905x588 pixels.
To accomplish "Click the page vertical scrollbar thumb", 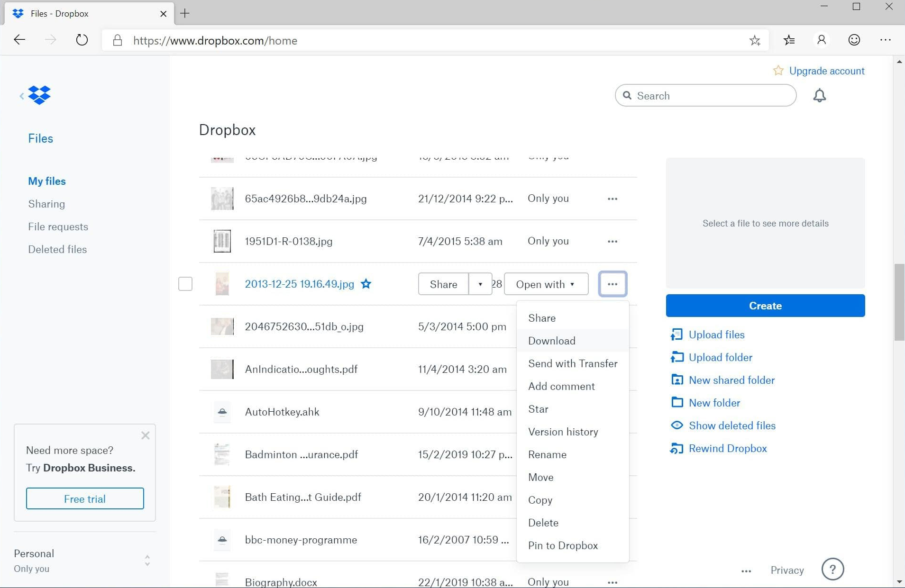I will pos(899,302).
